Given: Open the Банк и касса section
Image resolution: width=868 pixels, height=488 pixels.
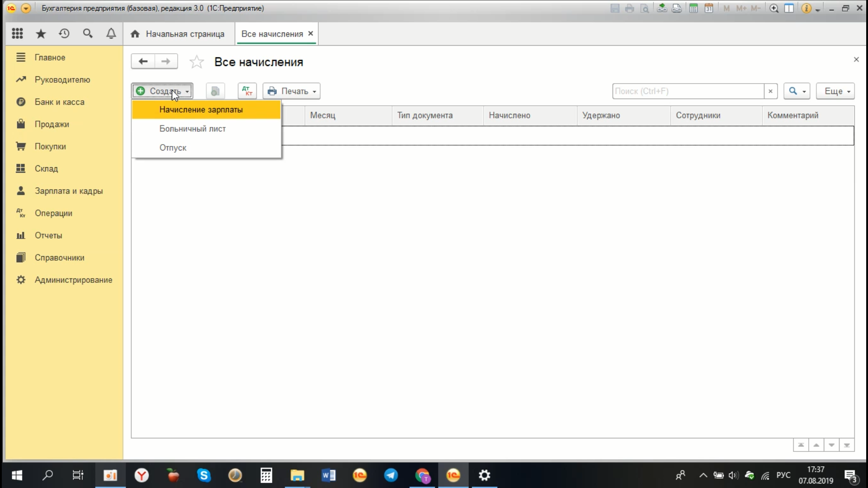Looking at the screenshot, I should pyautogui.click(x=59, y=102).
